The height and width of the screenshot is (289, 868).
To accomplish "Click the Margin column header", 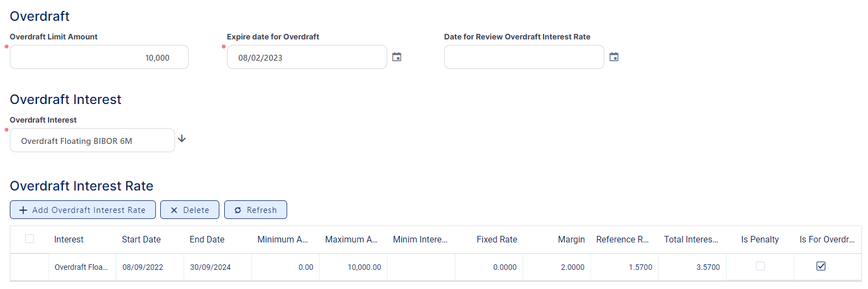I will [571, 239].
